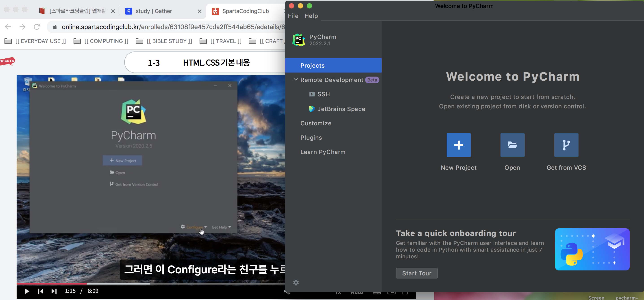Open the File menu in PyCharm
644x300 pixels.
[x=293, y=16]
